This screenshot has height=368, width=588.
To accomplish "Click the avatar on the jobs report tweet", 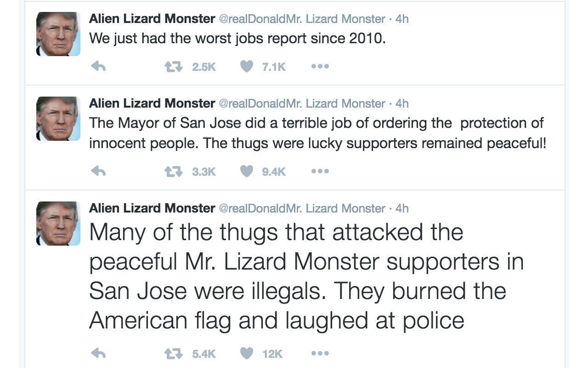I will pos(58,34).
